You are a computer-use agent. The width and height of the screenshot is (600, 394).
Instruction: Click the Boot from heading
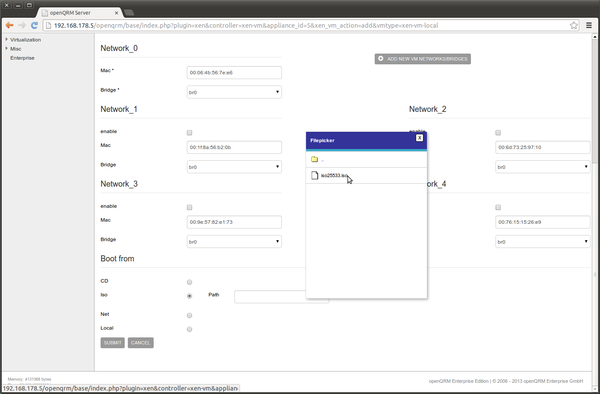click(117, 259)
